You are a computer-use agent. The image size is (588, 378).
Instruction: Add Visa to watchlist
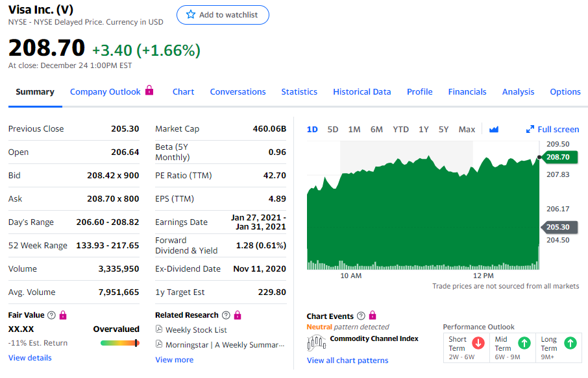click(223, 15)
